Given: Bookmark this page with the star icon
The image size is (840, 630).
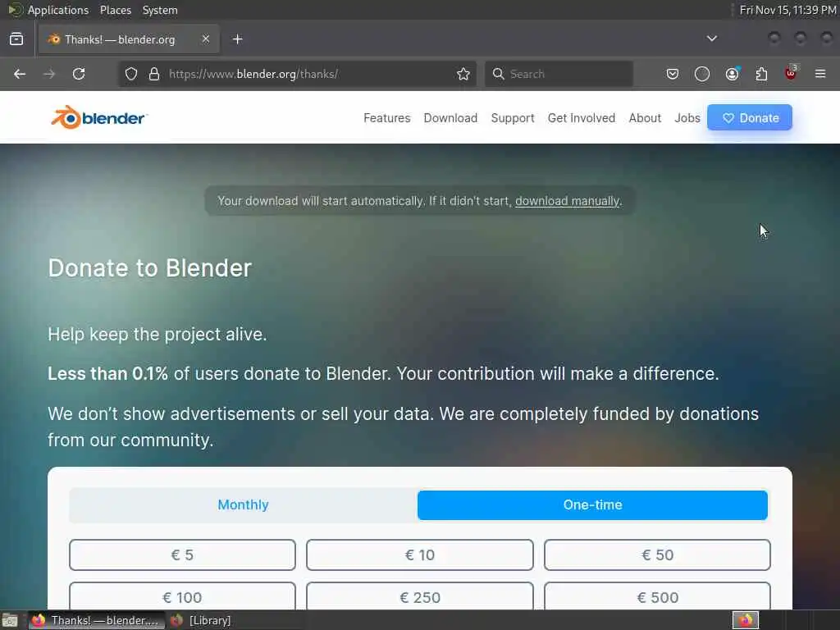Looking at the screenshot, I should pyautogui.click(x=463, y=74).
